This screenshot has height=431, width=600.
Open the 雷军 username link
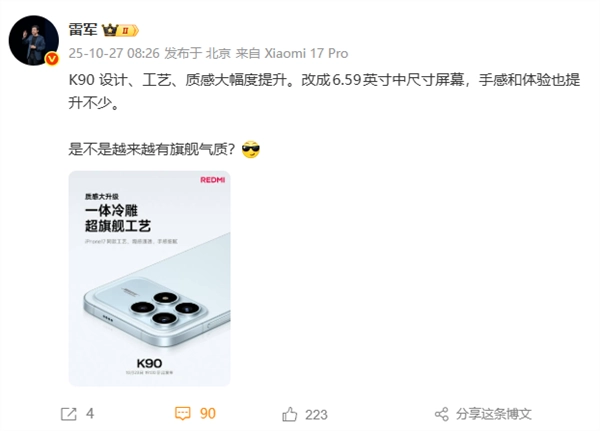point(83,29)
